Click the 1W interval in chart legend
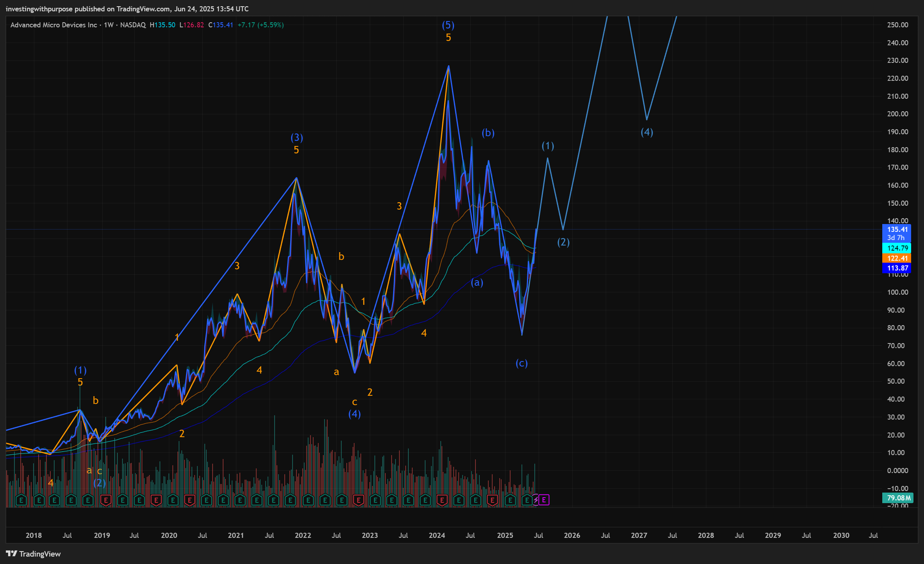 click(108, 25)
